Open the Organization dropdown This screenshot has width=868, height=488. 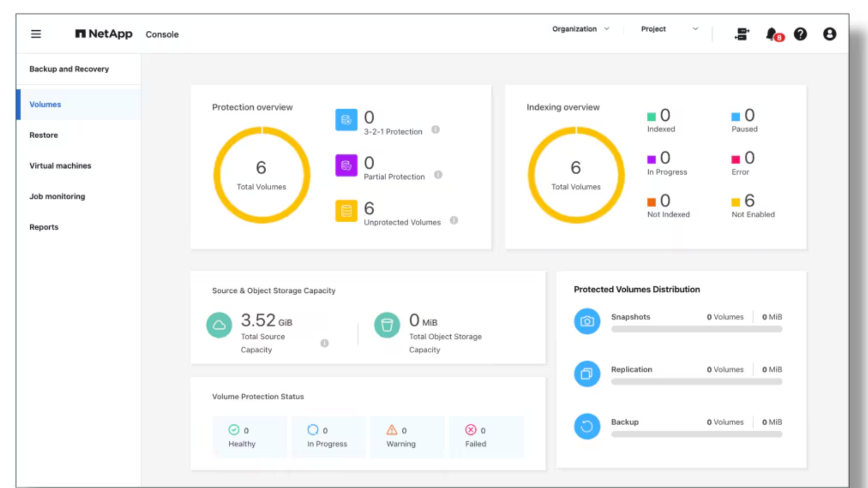click(581, 29)
